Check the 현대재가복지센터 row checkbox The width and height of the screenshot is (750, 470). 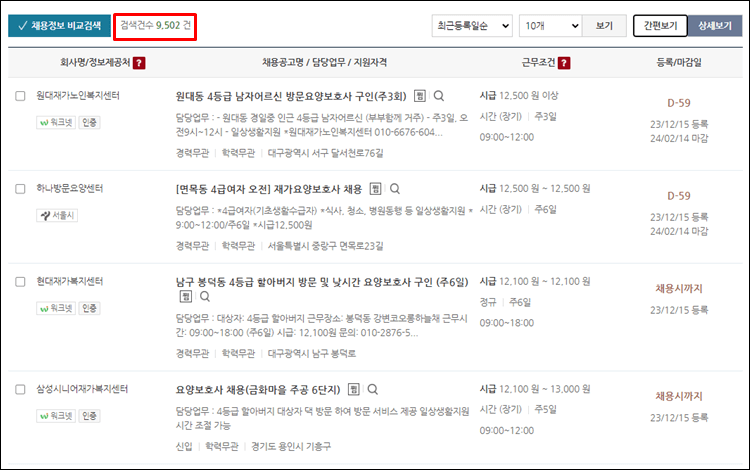click(20, 282)
